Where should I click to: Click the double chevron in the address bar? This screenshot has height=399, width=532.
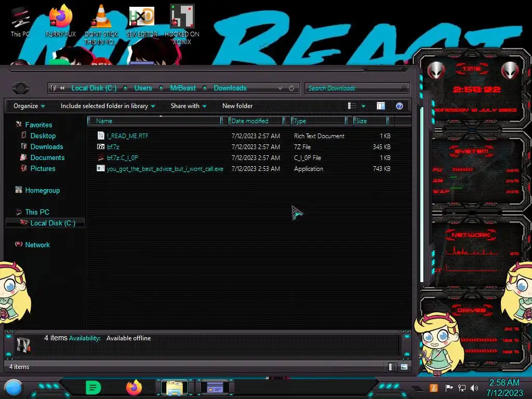pos(62,88)
